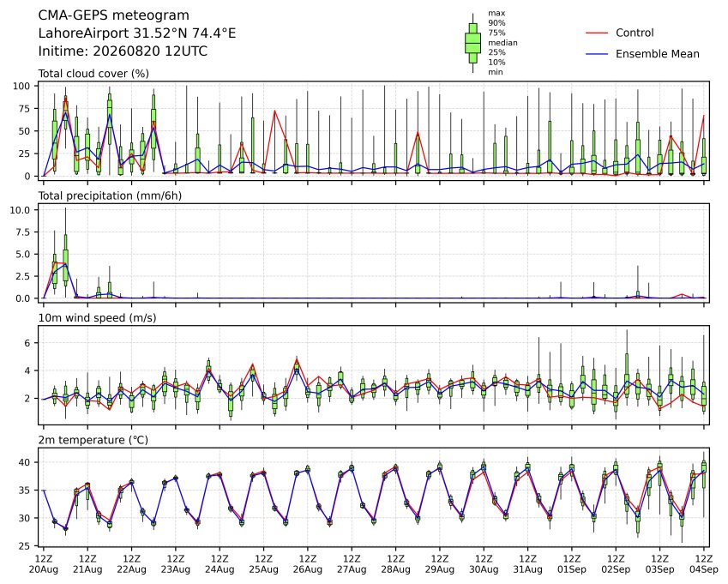Click the '12Z 29Aug' x-axis label
Image resolution: width=728 pixels, height=584 pixels.
(x=440, y=564)
